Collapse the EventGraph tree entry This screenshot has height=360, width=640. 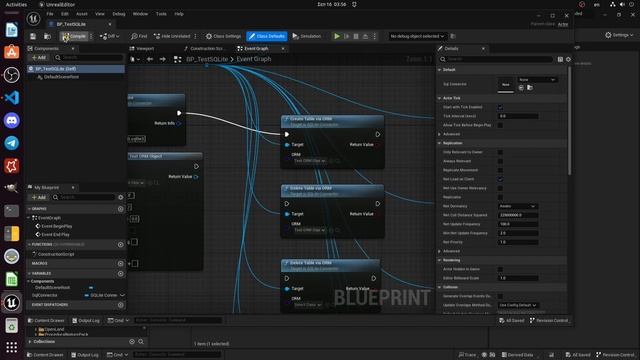(x=29, y=218)
